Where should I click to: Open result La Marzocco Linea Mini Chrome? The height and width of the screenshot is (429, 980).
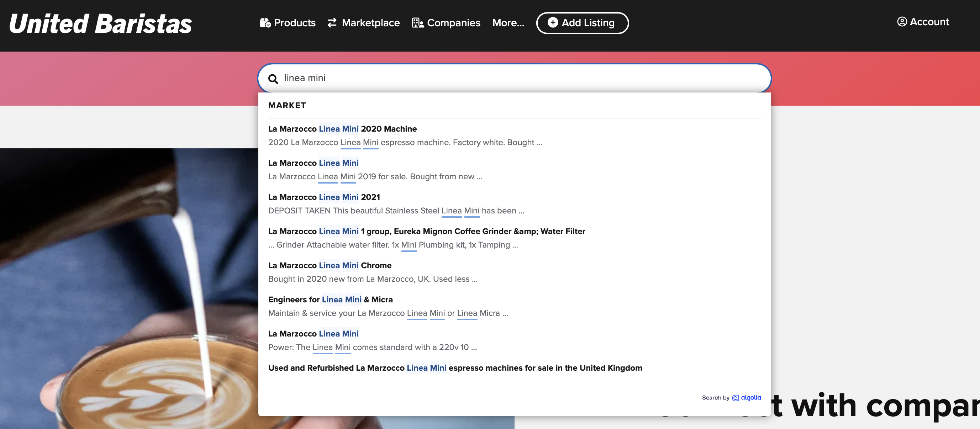tap(330, 265)
